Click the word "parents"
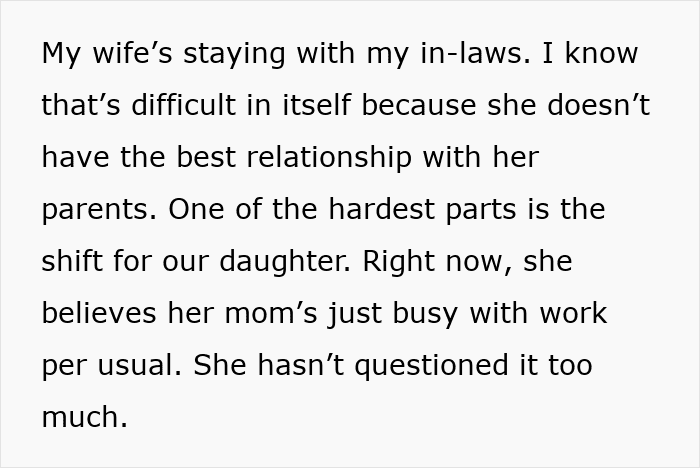 (x=99, y=211)
